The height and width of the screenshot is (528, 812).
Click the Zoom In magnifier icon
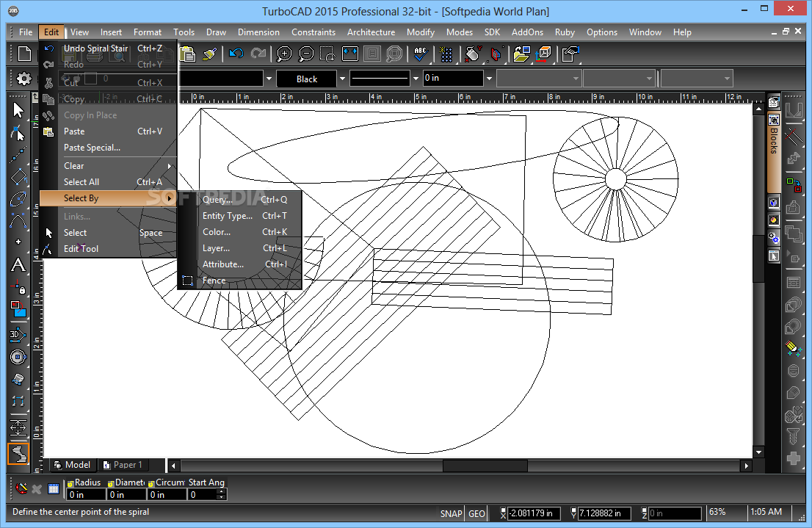click(283, 54)
